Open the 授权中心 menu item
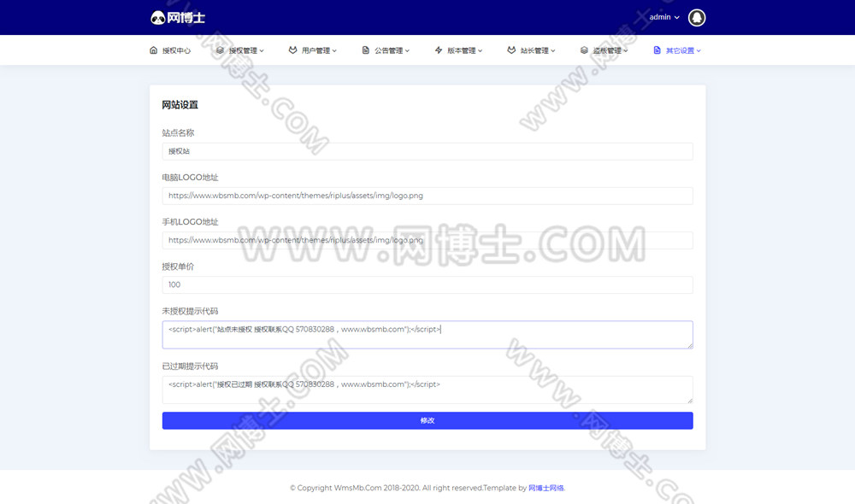 click(x=170, y=50)
